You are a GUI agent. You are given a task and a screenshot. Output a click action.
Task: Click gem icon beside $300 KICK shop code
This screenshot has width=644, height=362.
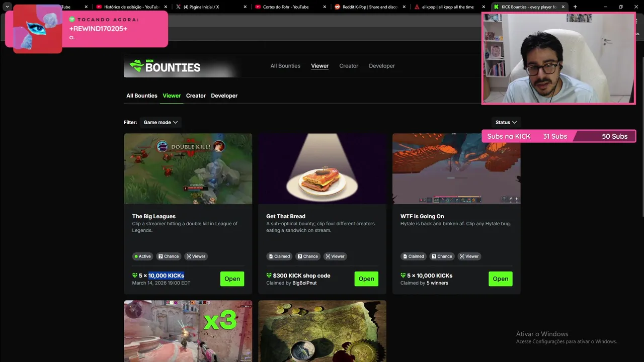tap(269, 276)
